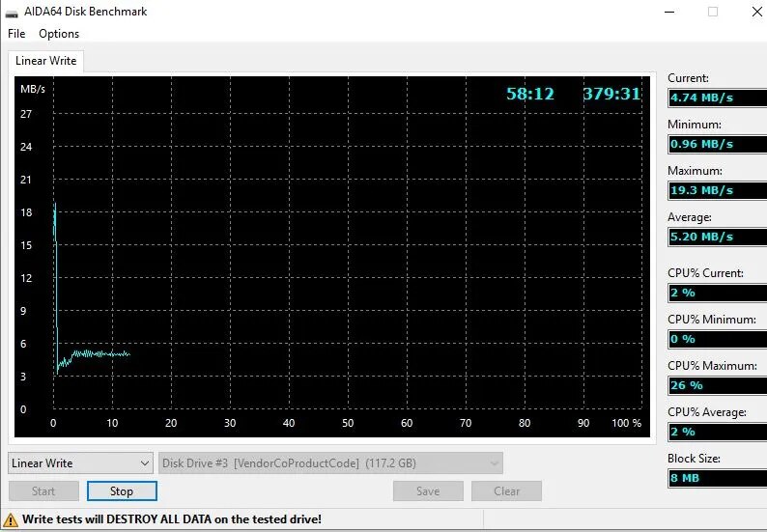Click the Average speed 5.20 MB/s field
This screenshot has height=532, width=767.
(x=717, y=237)
